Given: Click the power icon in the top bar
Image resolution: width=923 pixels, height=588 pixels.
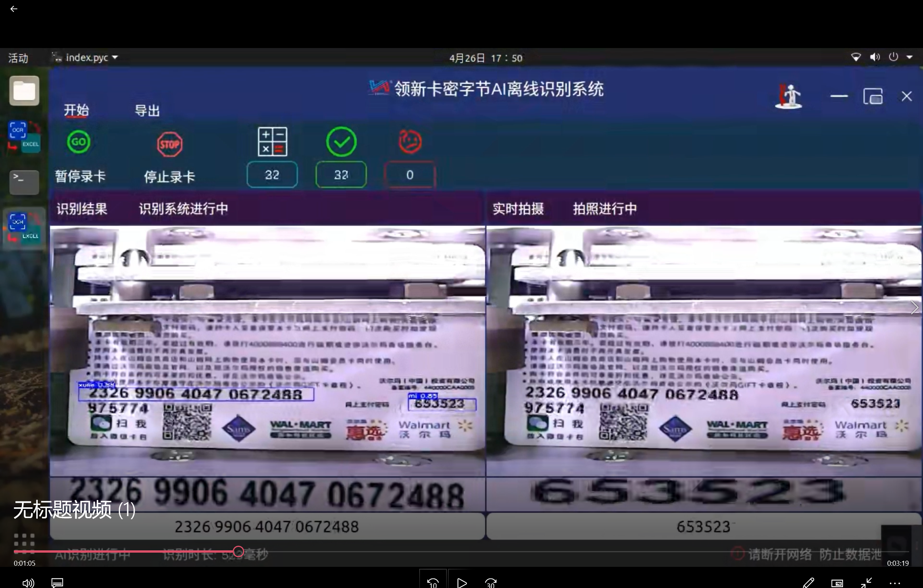Looking at the screenshot, I should tap(893, 57).
